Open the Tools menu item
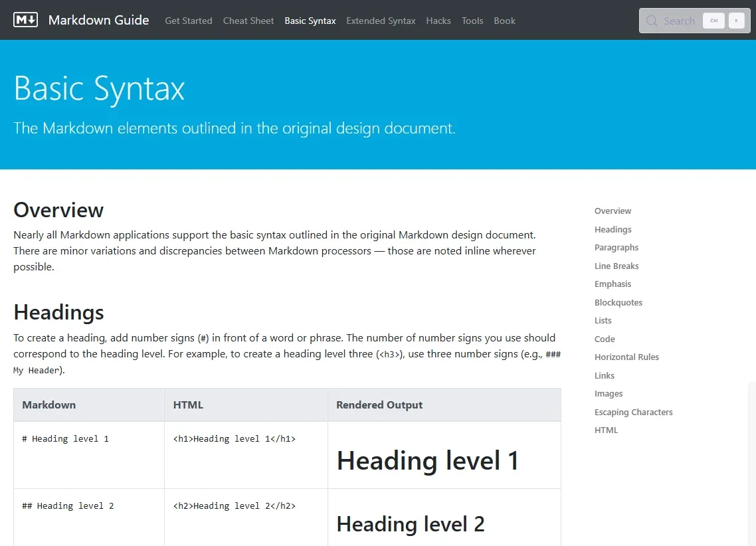Viewport: 756px width, 546px height. tap(472, 21)
